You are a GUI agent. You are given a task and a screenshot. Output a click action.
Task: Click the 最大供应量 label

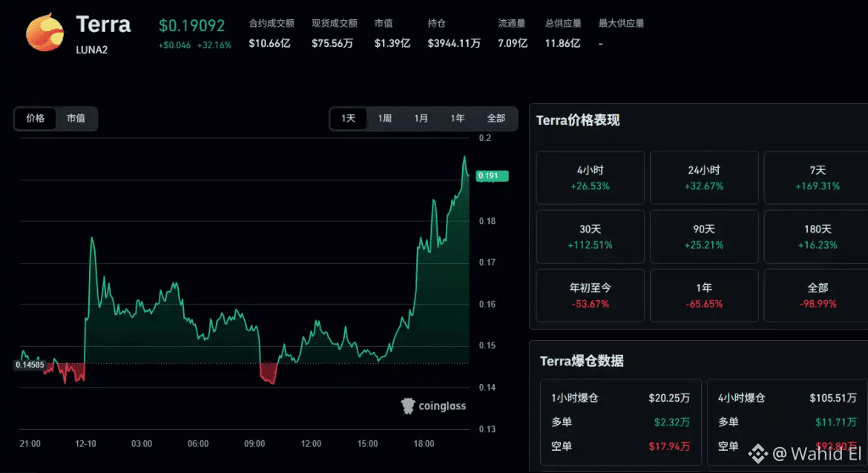tap(621, 23)
